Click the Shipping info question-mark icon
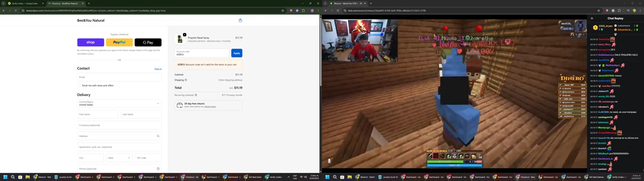Screen dimensions: 644x181 pos(186,80)
